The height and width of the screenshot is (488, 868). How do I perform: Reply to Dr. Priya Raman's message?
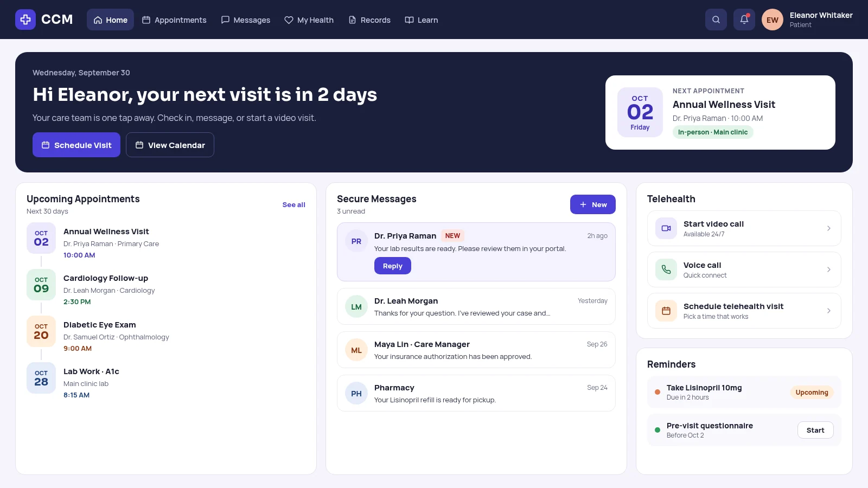(x=393, y=266)
